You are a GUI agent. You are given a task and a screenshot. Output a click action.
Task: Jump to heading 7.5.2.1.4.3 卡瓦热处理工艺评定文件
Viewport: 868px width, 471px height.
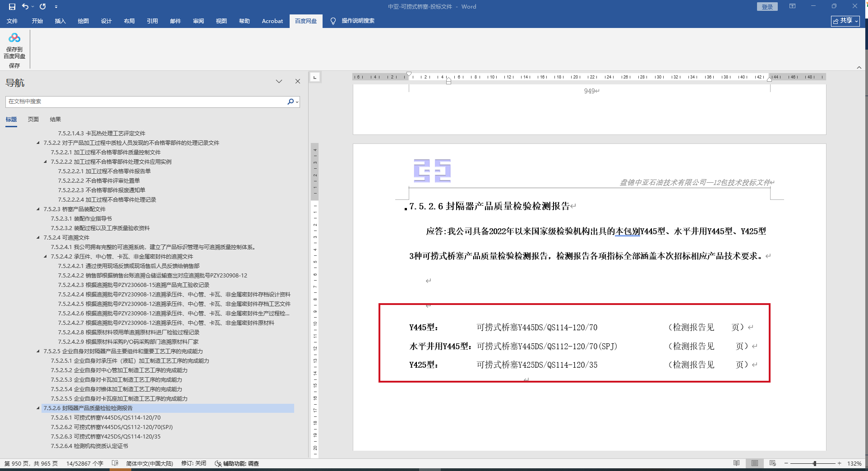102,134
